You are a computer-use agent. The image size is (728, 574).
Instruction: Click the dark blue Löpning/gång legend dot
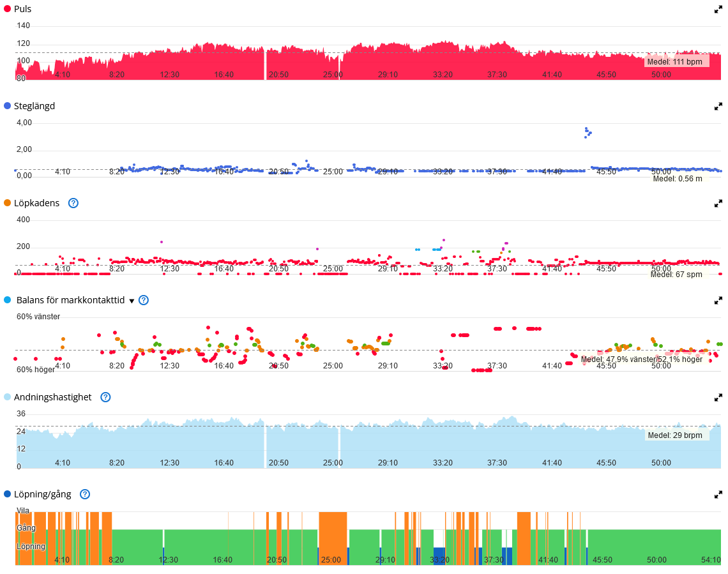click(8, 494)
